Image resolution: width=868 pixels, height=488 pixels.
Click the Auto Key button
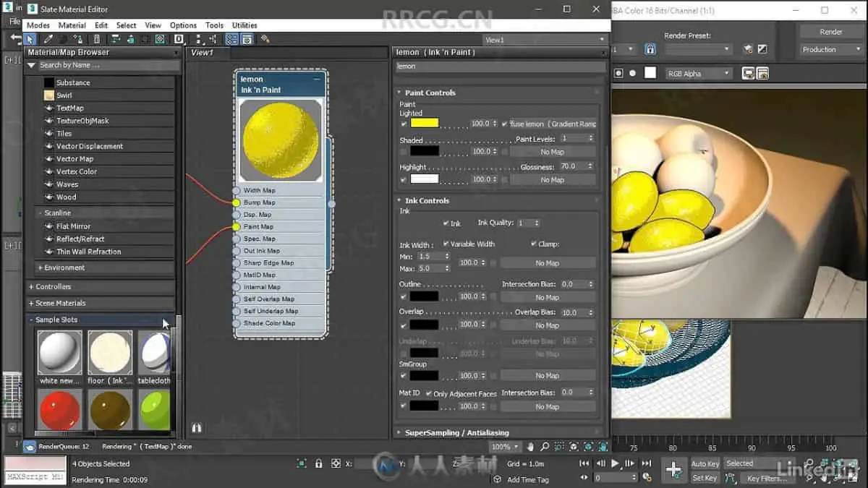point(705,463)
